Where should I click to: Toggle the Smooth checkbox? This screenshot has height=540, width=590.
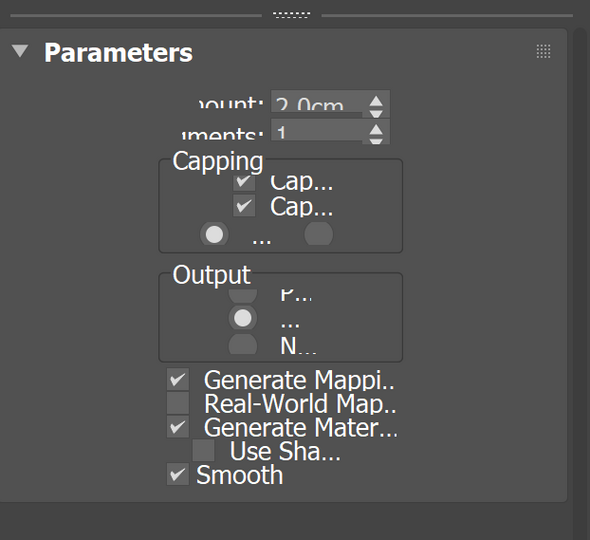[178, 474]
